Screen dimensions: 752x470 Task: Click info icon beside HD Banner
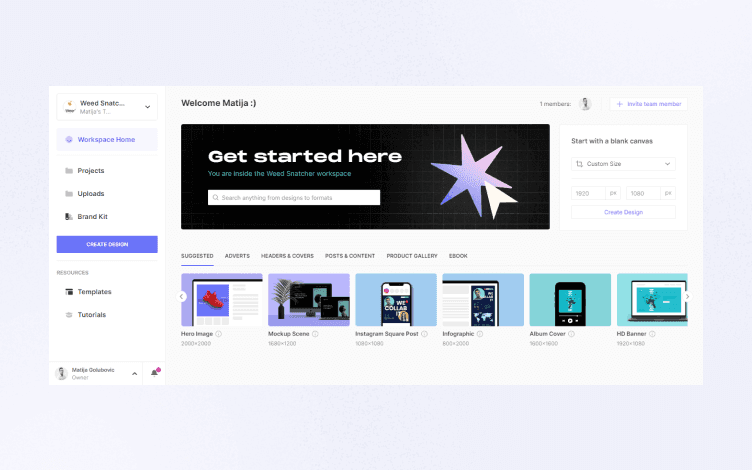click(652, 334)
